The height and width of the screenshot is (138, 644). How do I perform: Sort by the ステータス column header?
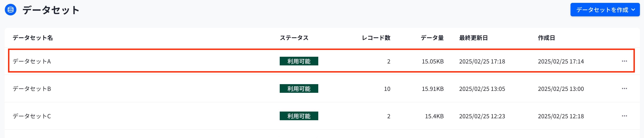point(294,38)
